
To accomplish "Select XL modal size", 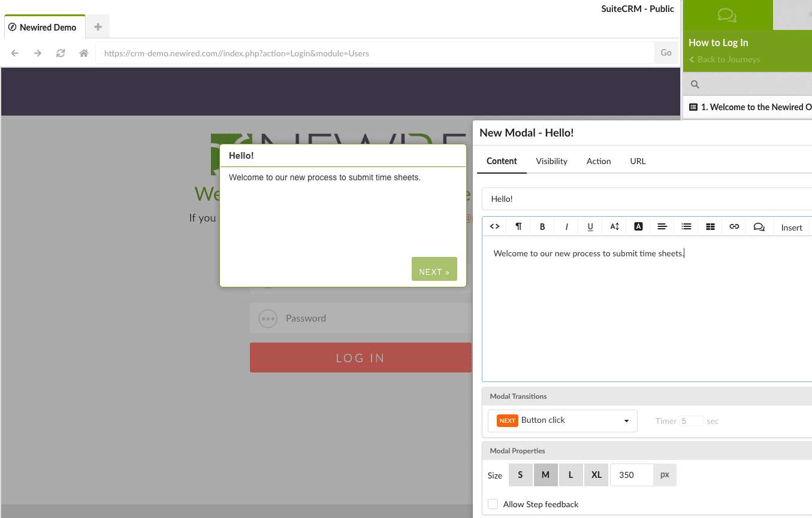I will tap(596, 474).
